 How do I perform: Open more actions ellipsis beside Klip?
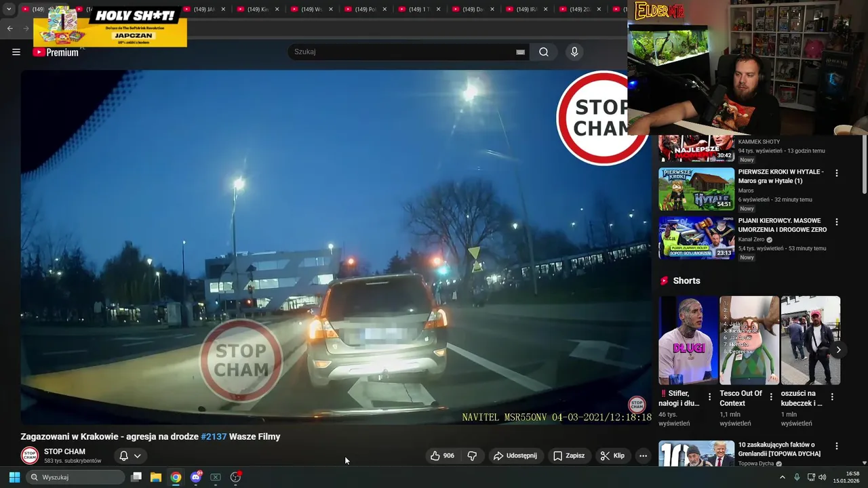tap(643, 456)
